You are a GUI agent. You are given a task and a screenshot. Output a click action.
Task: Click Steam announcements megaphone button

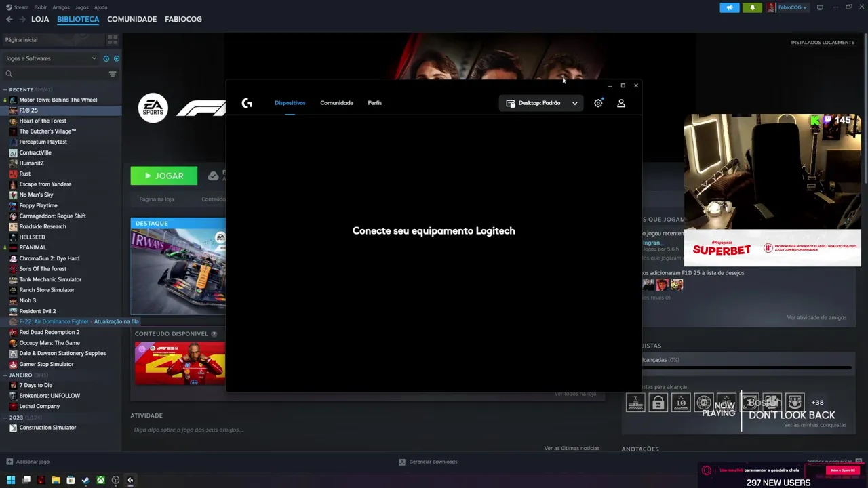(x=730, y=7)
